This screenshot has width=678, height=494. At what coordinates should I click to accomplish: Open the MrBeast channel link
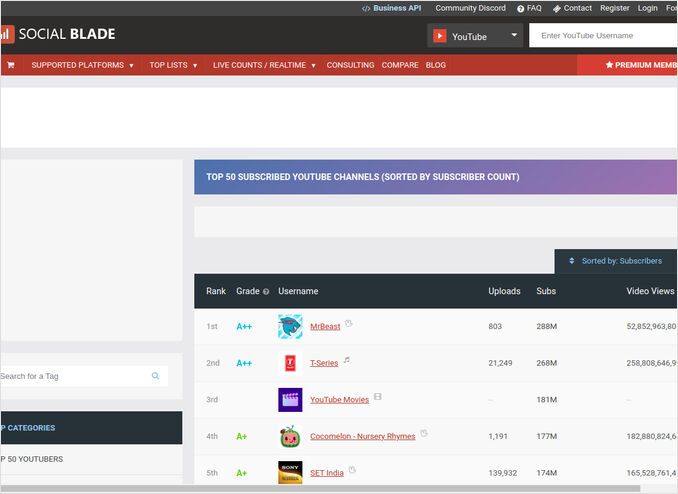point(325,326)
